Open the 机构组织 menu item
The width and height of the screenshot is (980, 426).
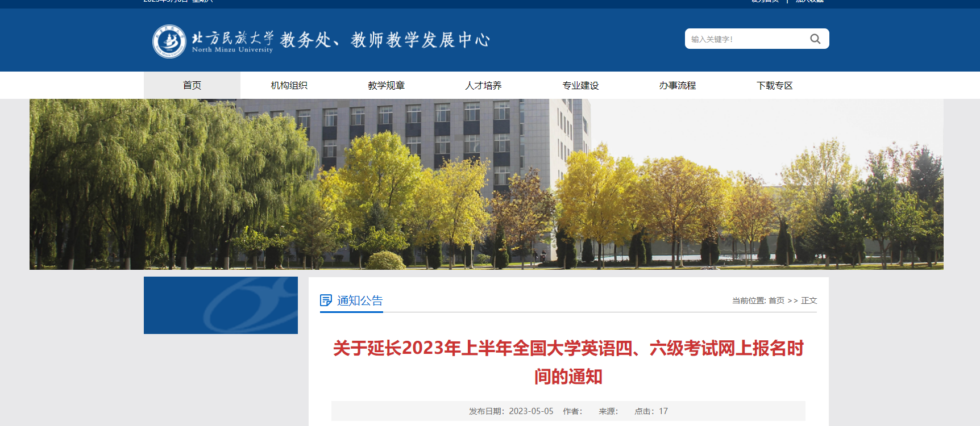(x=289, y=85)
